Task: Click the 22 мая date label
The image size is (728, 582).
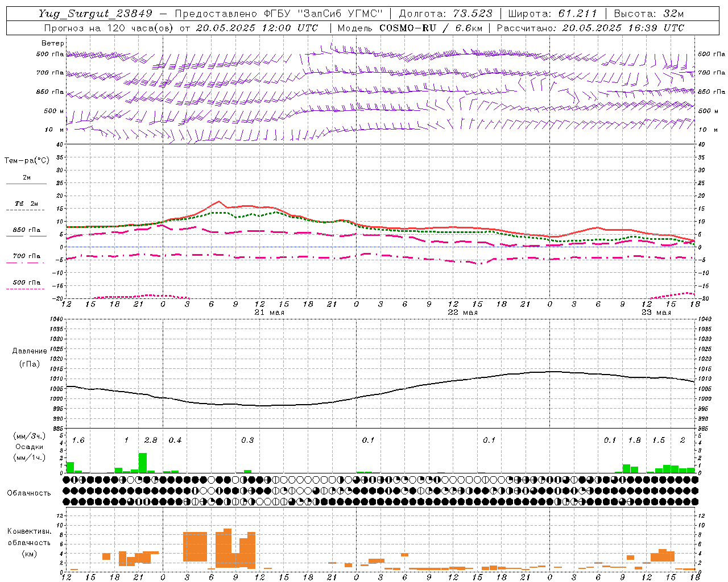Action: pos(462,313)
